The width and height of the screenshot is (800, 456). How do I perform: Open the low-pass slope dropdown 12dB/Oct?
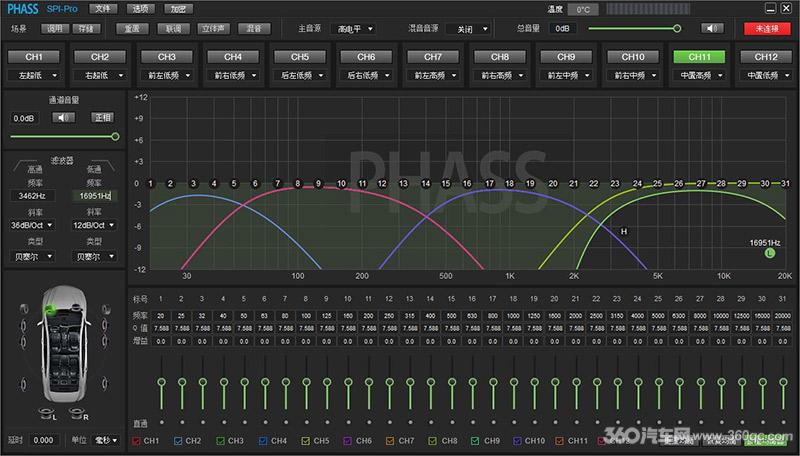pyautogui.click(x=94, y=225)
